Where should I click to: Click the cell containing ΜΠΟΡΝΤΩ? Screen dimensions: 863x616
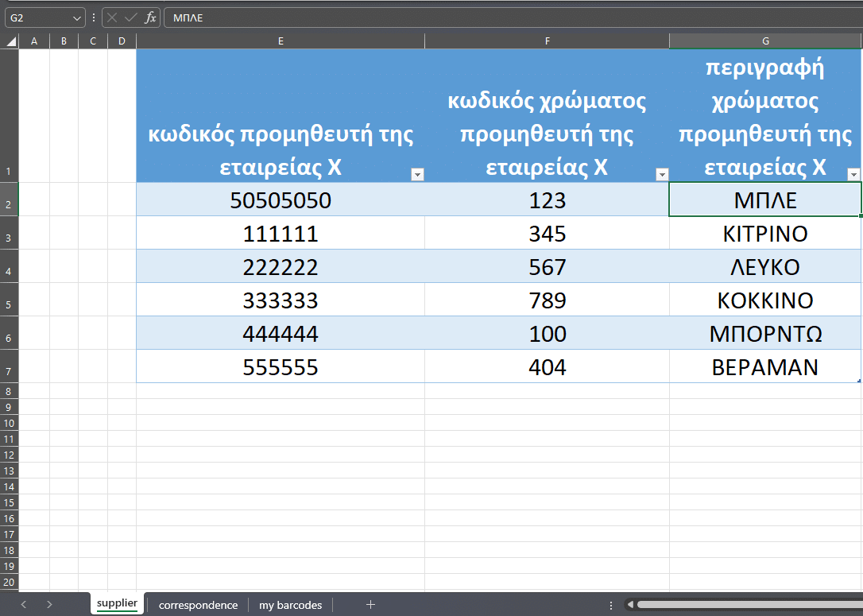coord(765,334)
